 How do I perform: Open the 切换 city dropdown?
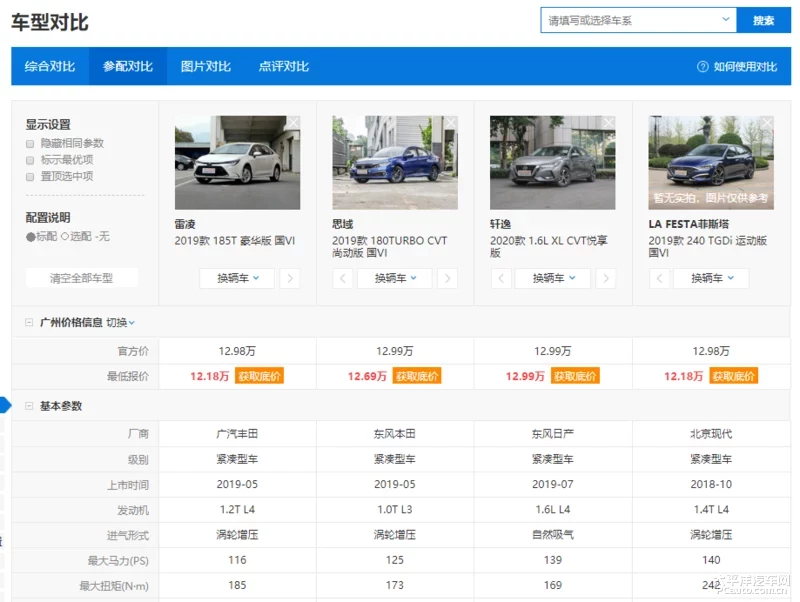pos(120,322)
